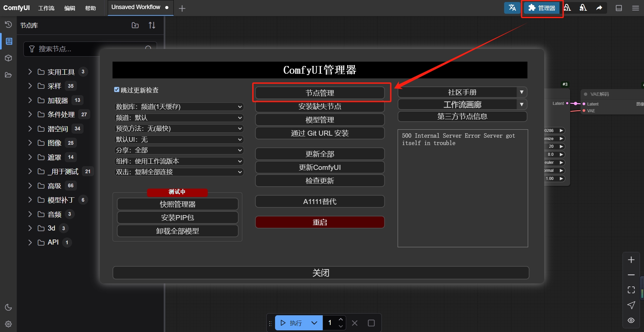
Task: Toggle the bottom panel icon
Action: coord(619,8)
